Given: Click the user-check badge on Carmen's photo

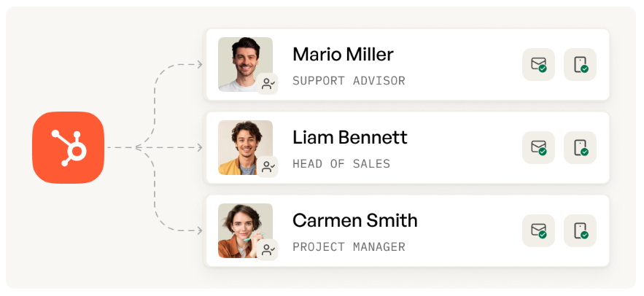Looking at the screenshot, I should pyautogui.click(x=268, y=250).
